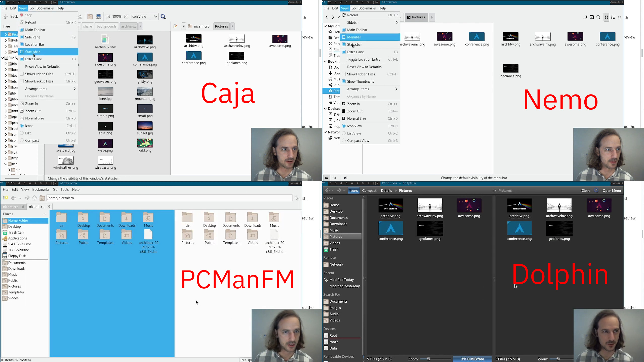
Task: Switch Nemo to icon view button
Action: click(x=607, y=17)
